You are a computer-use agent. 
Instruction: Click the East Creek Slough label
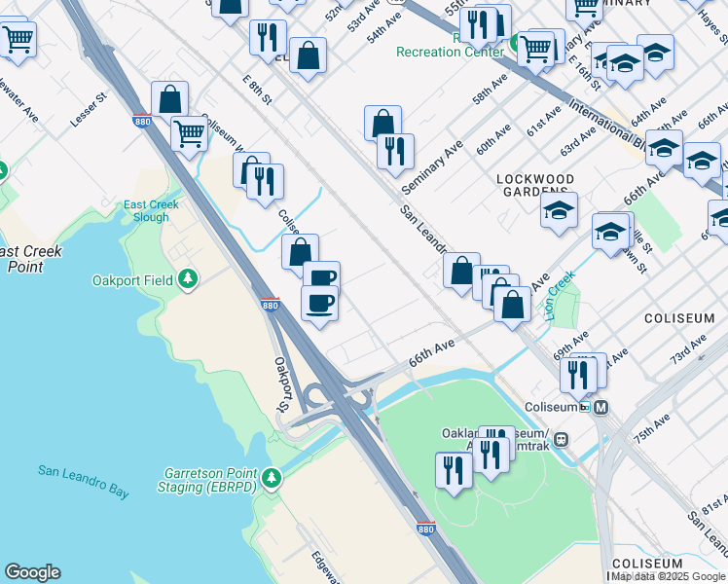click(151, 211)
